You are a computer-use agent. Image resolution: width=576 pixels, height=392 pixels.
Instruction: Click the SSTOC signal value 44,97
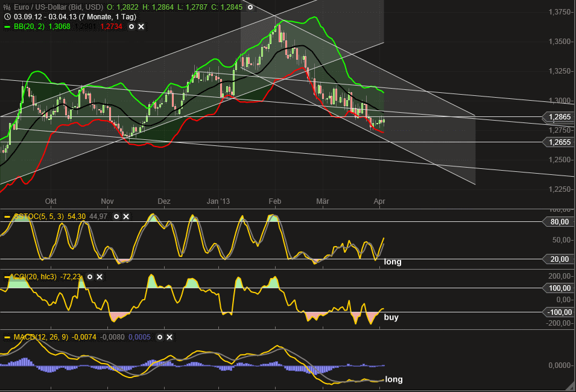(x=98, y=217)
